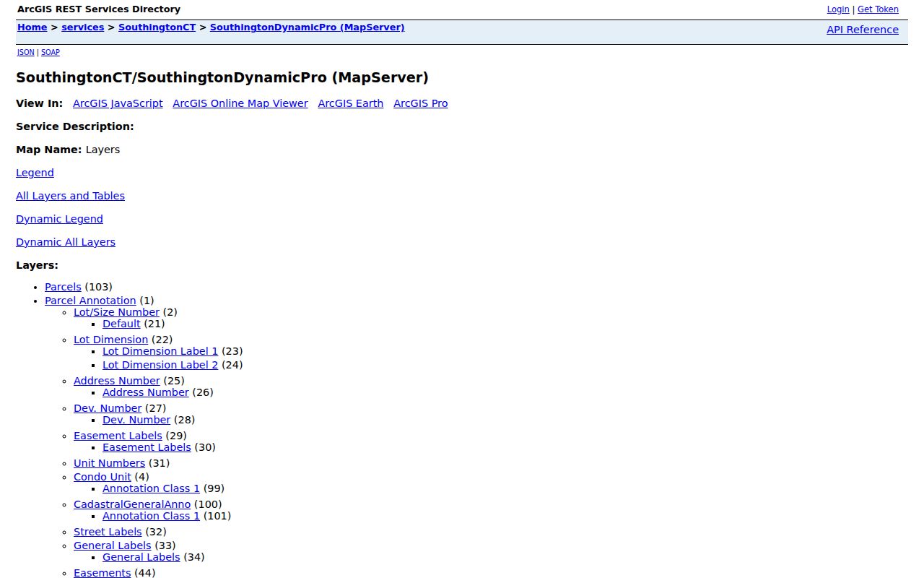This screenshot has height=578, width=924.
Task: Open the Default sublayer (21)
Action: coord(121,324)
